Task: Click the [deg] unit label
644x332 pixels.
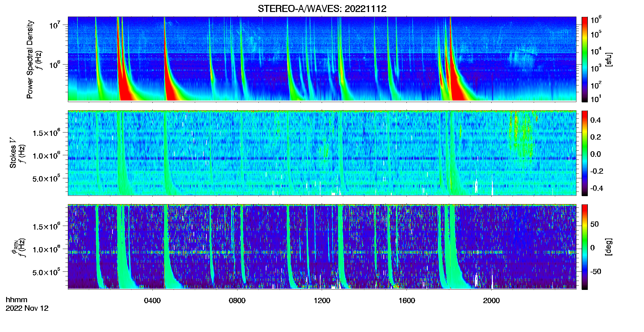Action: pos(609,247)
